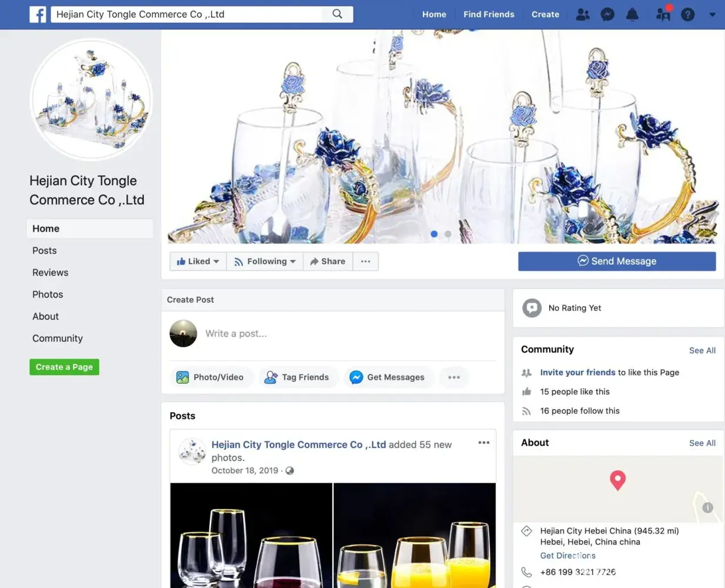
Task: Open Hejian City Tongle Commerce link in post
Action: 299,445
